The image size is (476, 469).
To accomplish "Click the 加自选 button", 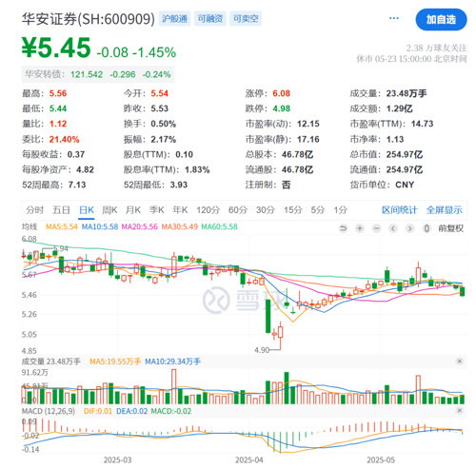I will (x=441, y=20).
